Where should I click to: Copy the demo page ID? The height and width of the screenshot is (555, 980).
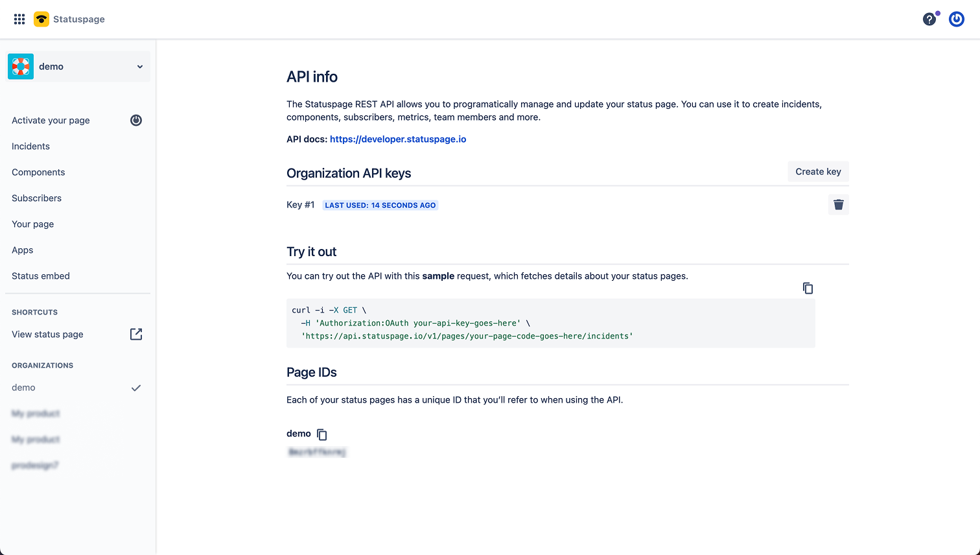322,434
